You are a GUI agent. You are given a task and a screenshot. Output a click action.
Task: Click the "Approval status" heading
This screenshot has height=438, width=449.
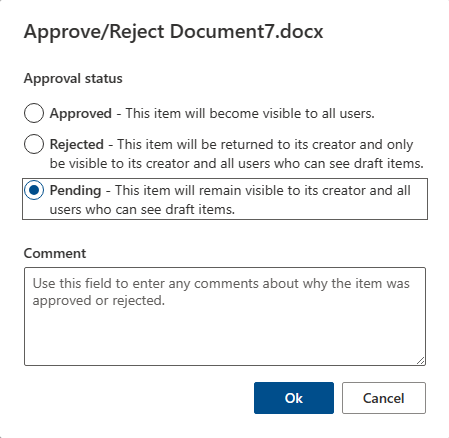(x=73, y=79)
